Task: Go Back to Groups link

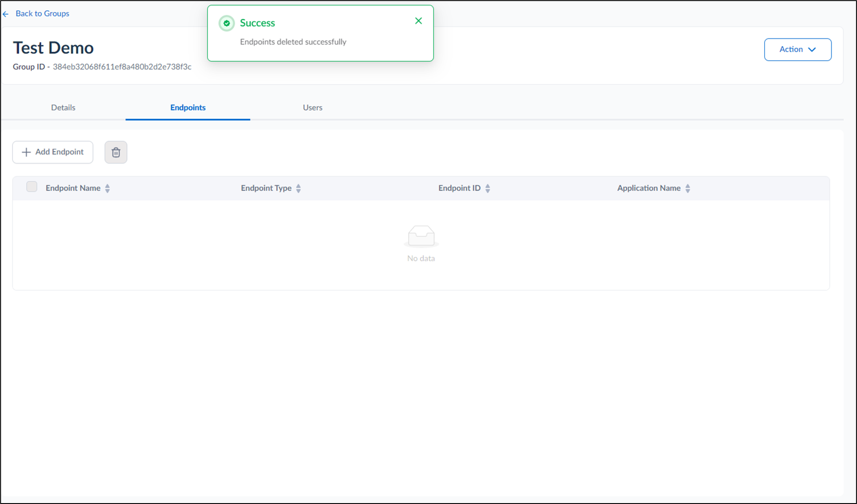Action: coord(42,13)
